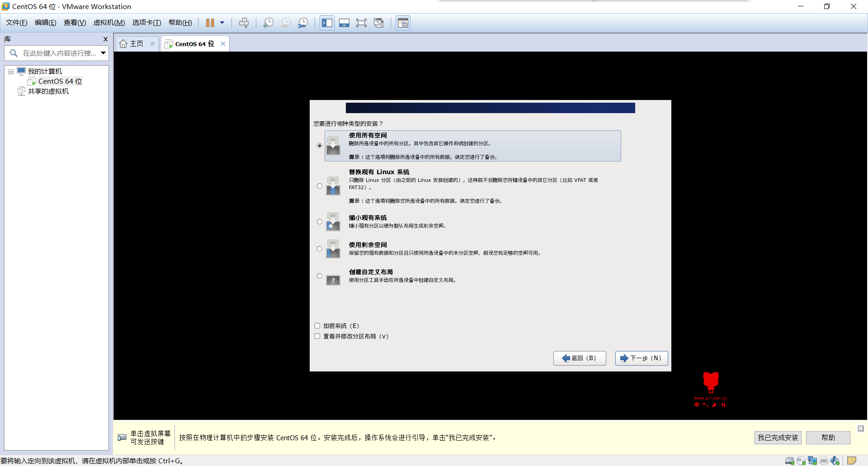Click the revert to snapshot icon
868x466 pixels.
tap(286, 23)
